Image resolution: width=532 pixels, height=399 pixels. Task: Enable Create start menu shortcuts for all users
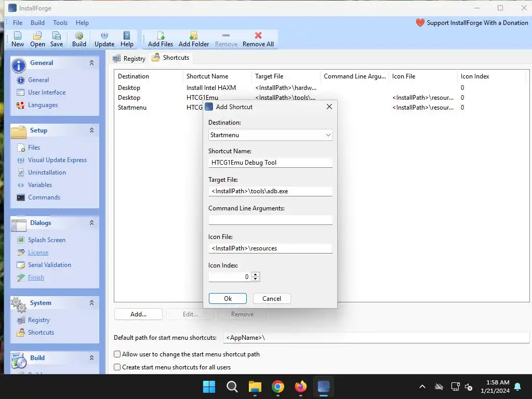coord(117,367)
